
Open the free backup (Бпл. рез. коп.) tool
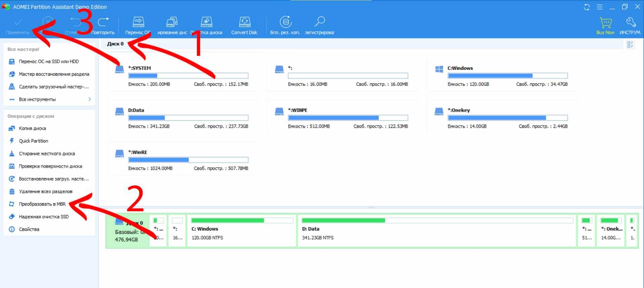click(285, 26)
